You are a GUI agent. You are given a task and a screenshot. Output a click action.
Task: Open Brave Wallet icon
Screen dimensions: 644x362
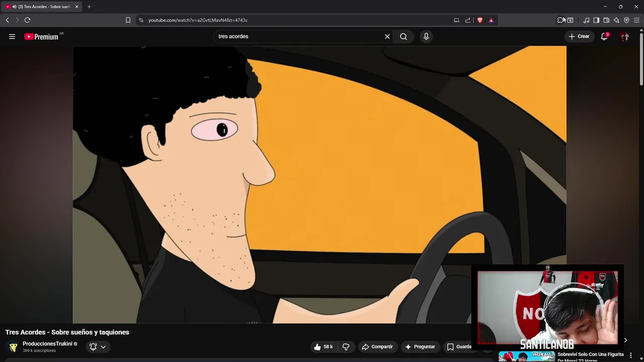[x=606, y=20]
